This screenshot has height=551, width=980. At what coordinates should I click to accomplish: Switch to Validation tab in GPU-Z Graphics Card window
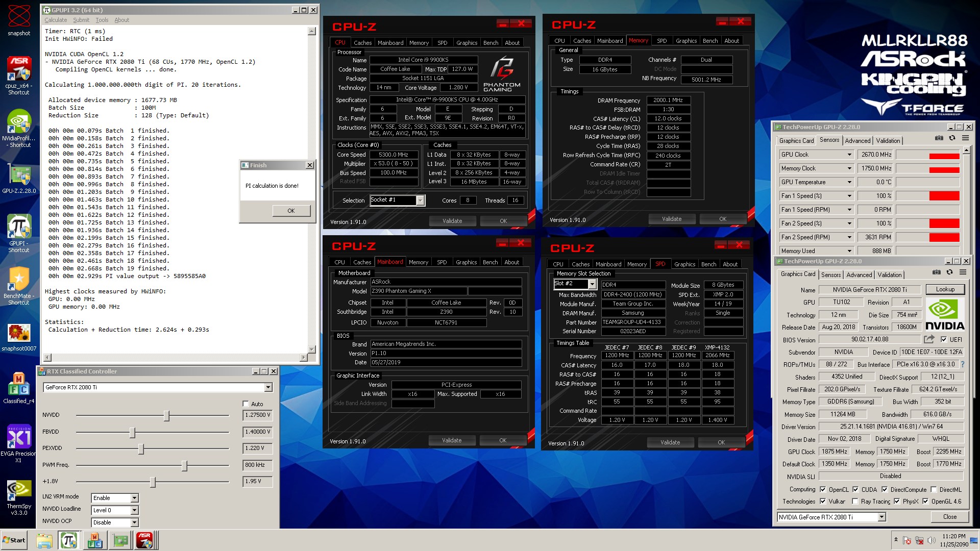coord(890,274)
